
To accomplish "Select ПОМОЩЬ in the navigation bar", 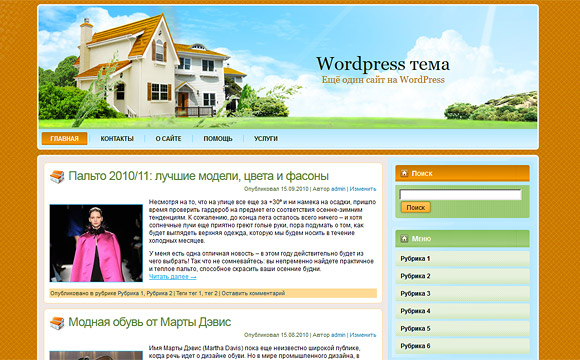I will (x=218, y=139).
